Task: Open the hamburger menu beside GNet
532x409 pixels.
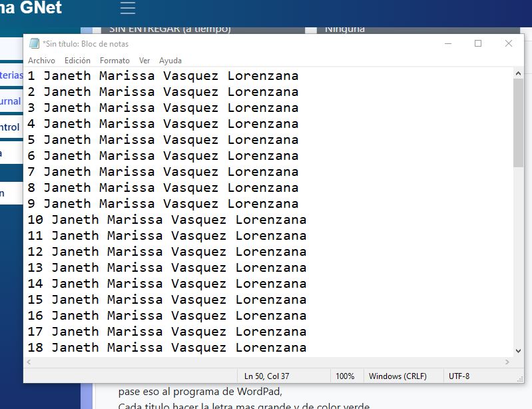Action: tap(127, 8)
